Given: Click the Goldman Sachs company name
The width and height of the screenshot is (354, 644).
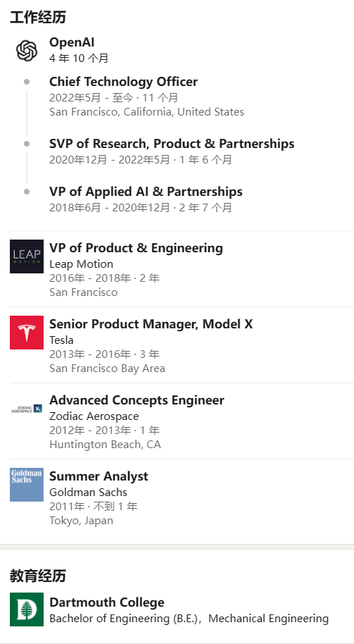Looking at the screenshot, I should (x=88, y=493).
